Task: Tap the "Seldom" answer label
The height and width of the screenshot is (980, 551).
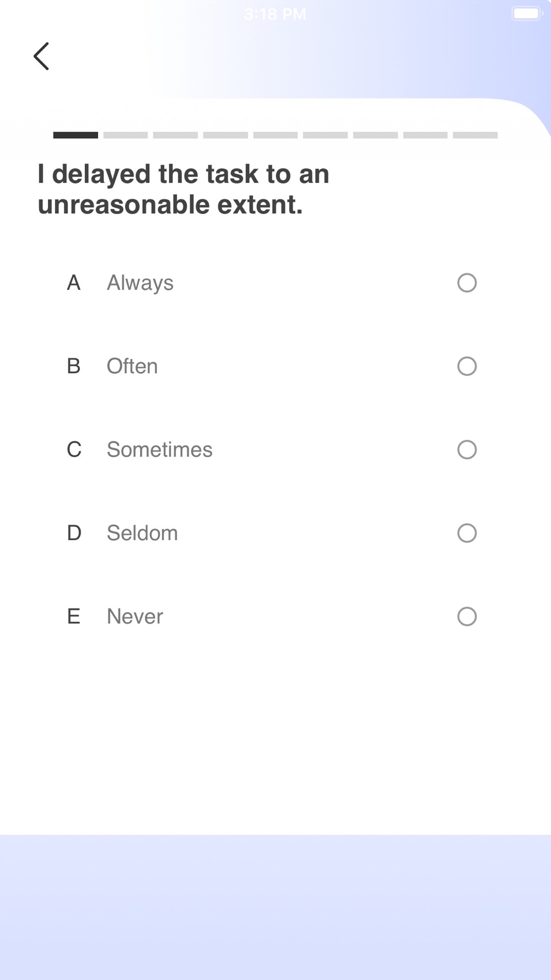Action: click(x=142, y=533)
